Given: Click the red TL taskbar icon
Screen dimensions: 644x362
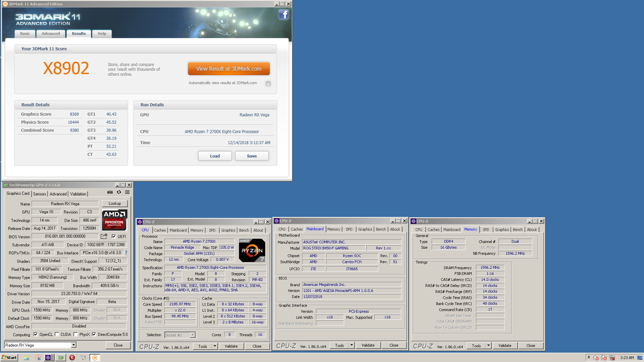Looking at the screenshot, I should tap(72, 358).
